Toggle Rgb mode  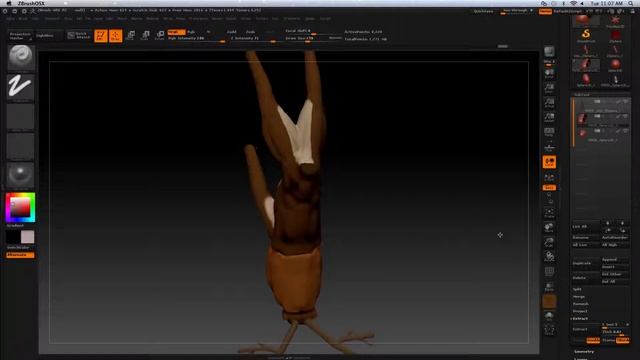tap(191, 32)
